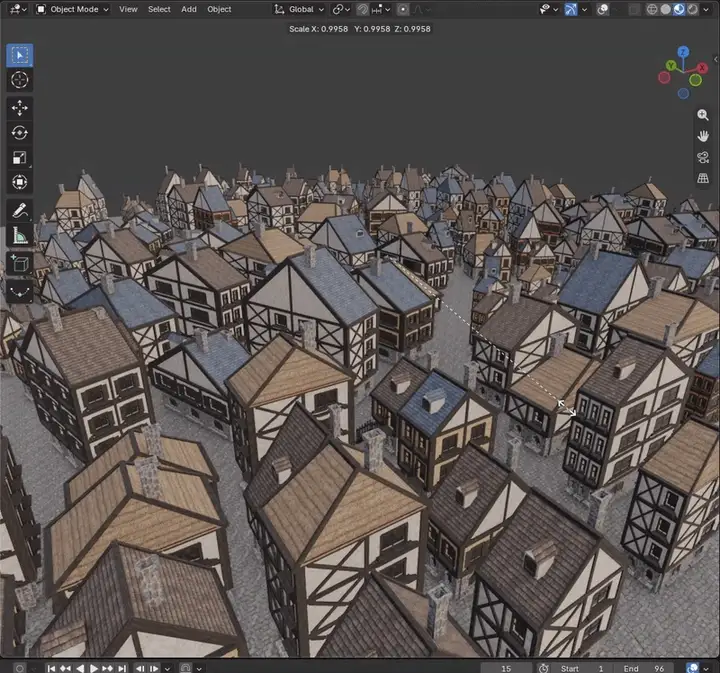Toggle preview range stopwatch icon
The width and height of the screenshot is (720, 673).
pyautogui.click(x=543, y=668)
